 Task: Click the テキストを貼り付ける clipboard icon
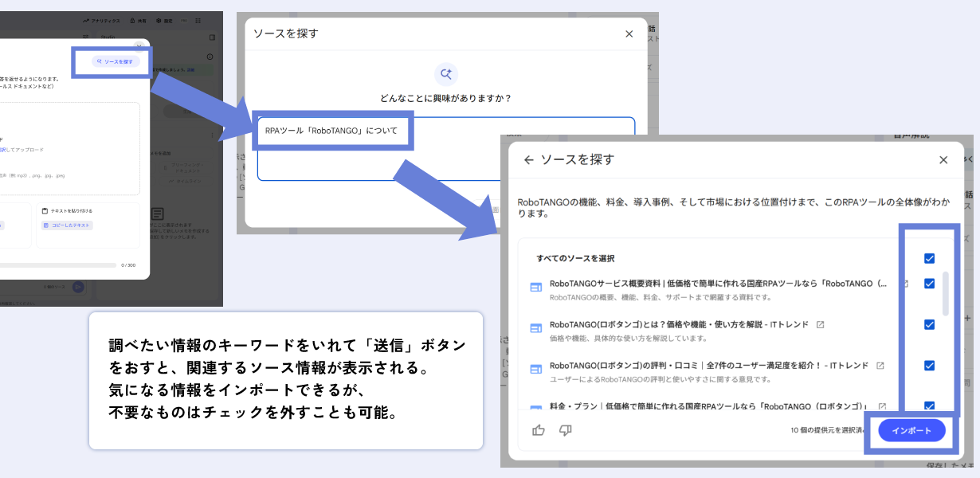[45, 211]
